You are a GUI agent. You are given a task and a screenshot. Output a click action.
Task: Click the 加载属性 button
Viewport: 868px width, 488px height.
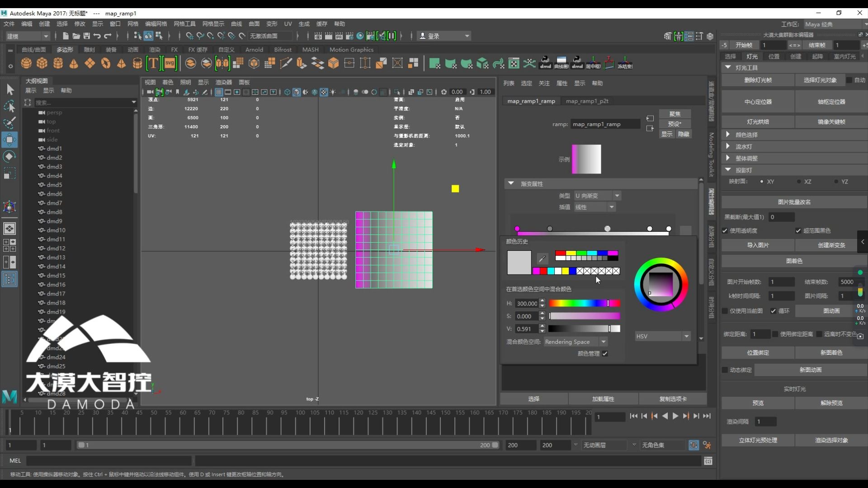click(603, 399)
